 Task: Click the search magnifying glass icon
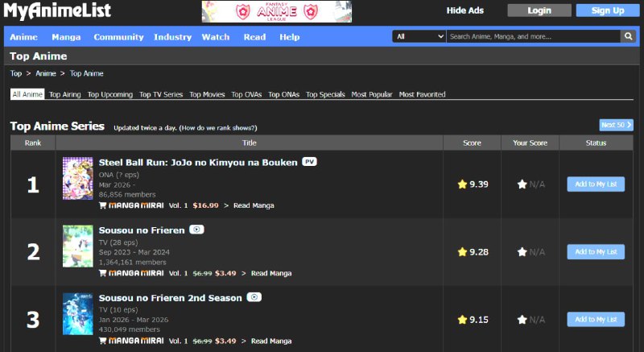click(628, 36)
